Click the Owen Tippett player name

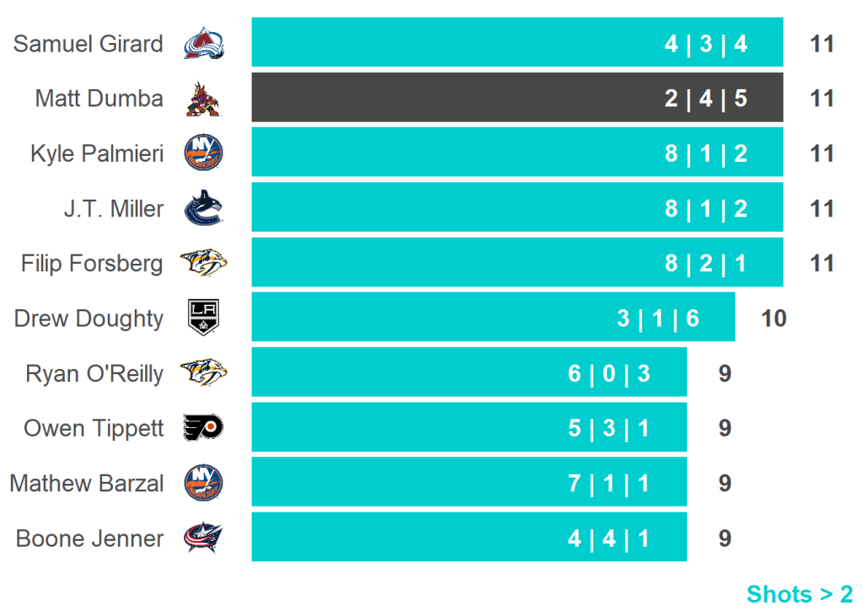(94, 428)
